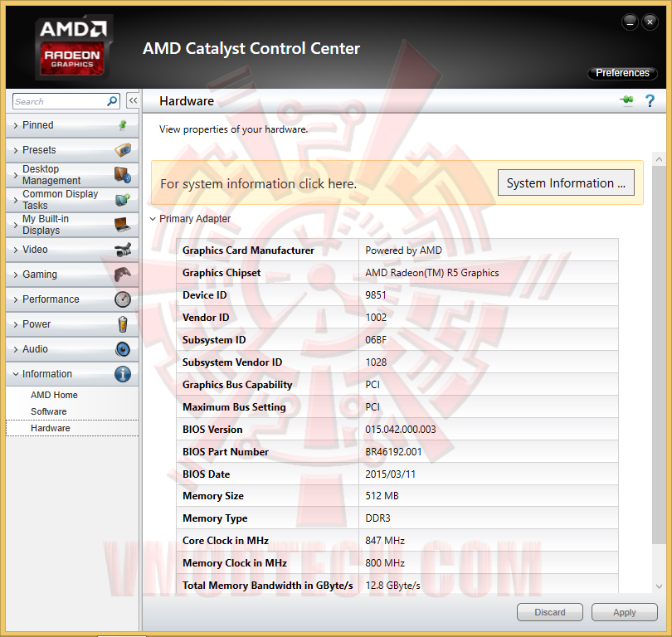Click the Gaming controller icon
Screen dimensions: 672x637
[123, 275]
